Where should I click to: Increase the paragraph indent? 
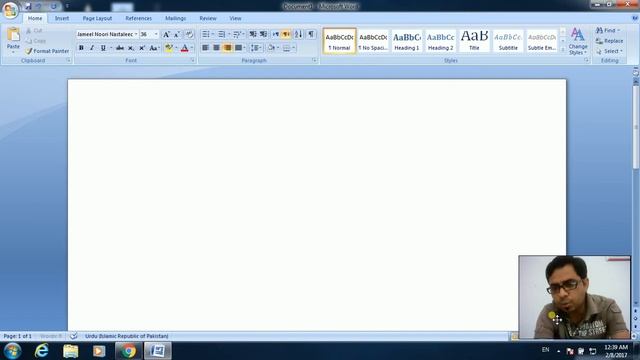click(x=263, y=34)
